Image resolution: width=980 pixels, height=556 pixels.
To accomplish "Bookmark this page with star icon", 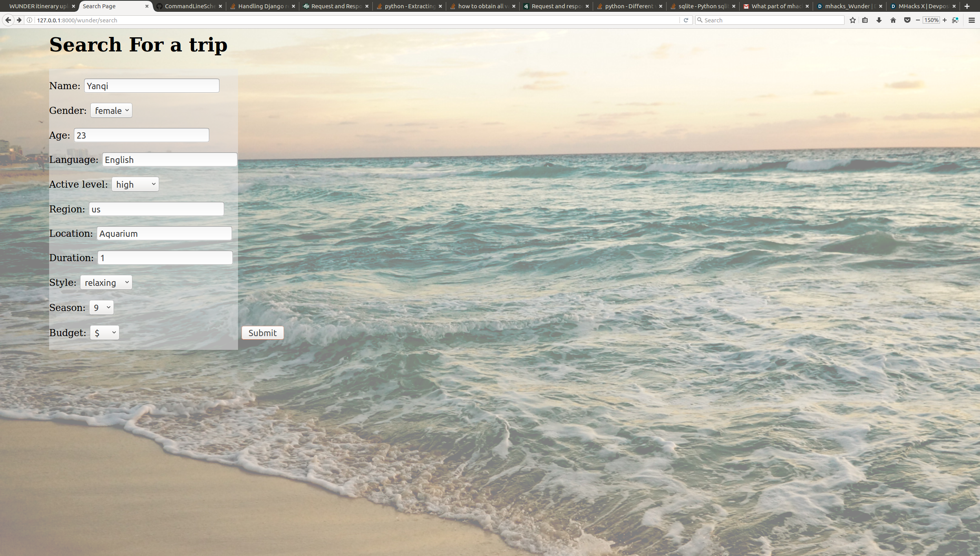I will point(852,20).
